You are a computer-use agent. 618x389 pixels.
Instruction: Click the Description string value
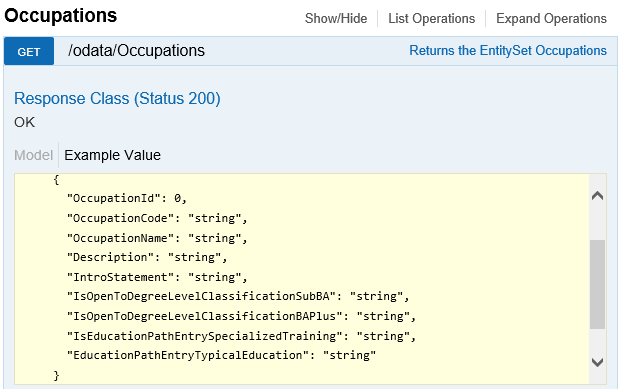pos(194,257)
